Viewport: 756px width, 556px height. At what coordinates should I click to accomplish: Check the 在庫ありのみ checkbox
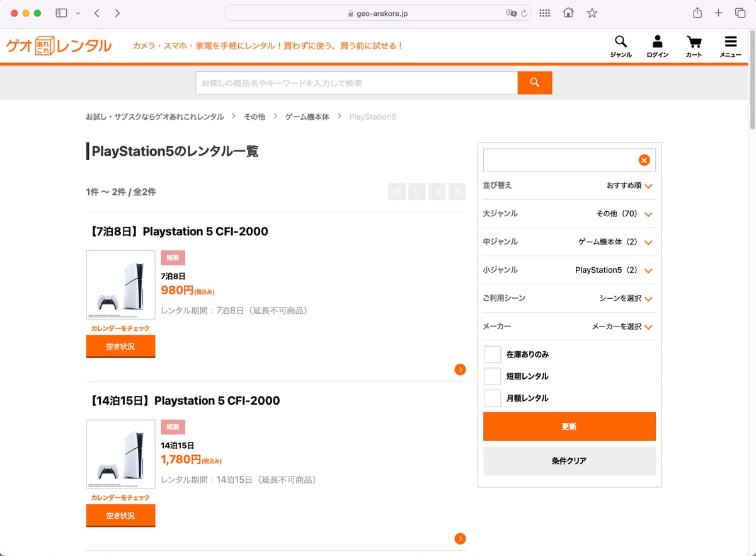493,354
